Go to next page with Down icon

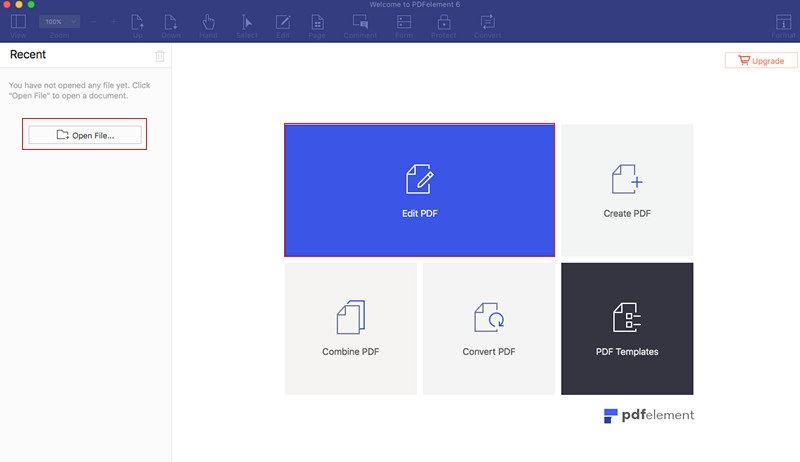[x=170, y=22]
